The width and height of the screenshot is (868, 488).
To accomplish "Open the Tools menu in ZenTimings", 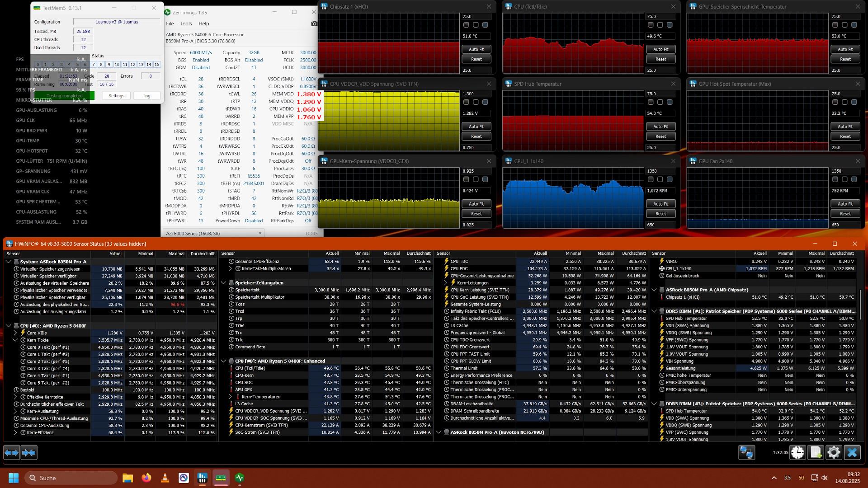I will pos(186,23).
